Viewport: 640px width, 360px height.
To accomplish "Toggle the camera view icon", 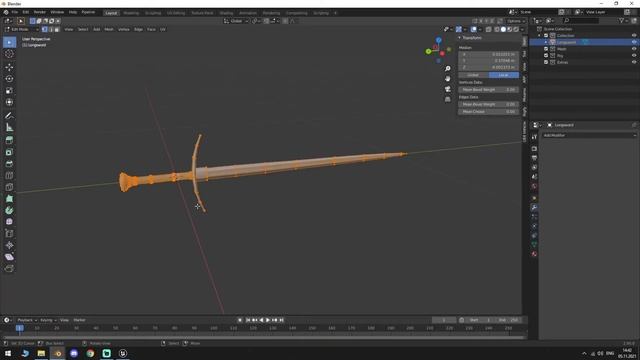I will [x=448, y=89].
